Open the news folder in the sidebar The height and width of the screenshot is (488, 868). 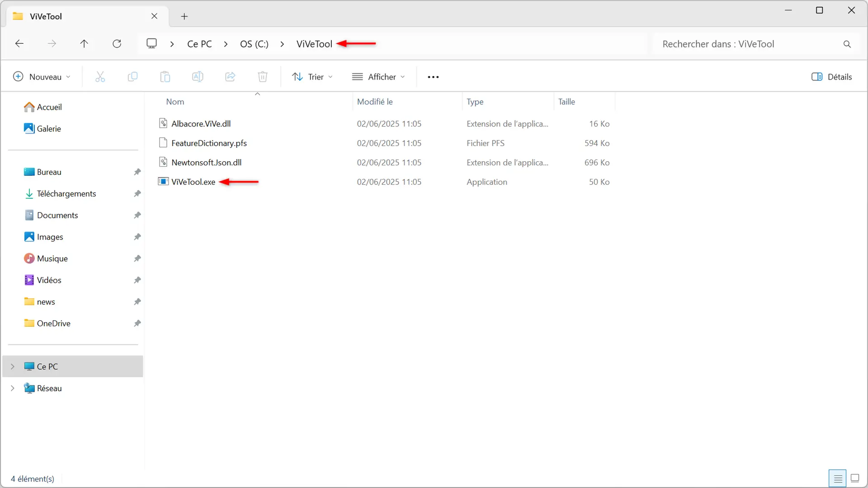click(46, 302)
